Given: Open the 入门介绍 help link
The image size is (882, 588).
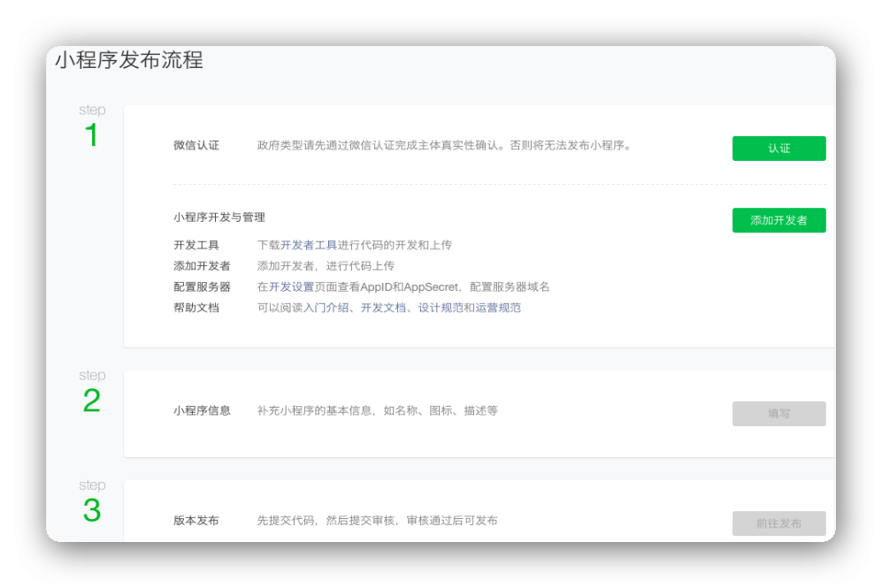Looking at the screenshot, I should click(326, 309).
